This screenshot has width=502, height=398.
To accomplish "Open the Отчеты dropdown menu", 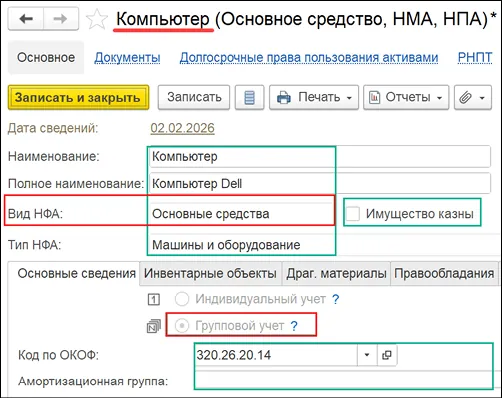I will [x=406, y=97].
